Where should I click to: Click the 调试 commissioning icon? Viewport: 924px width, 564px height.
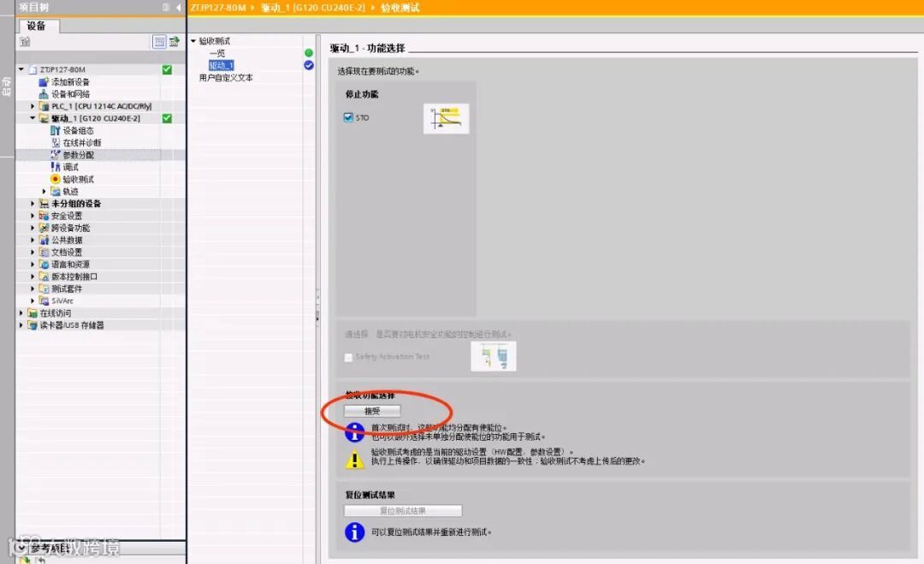pyautogui.click(x=56, y=167)
